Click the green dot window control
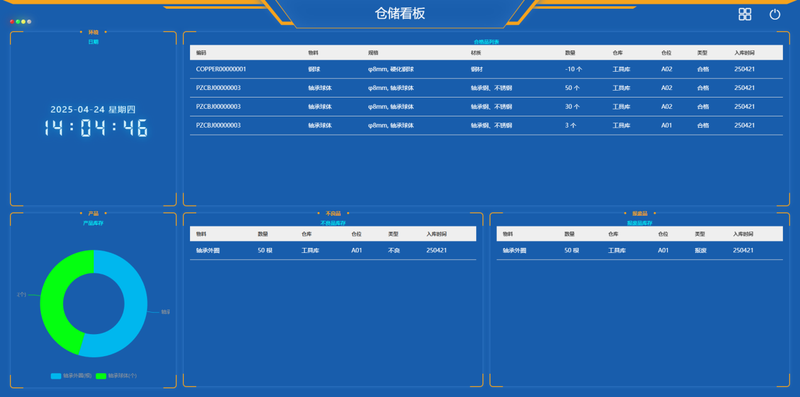800x397 pixels. coord(18,22)
